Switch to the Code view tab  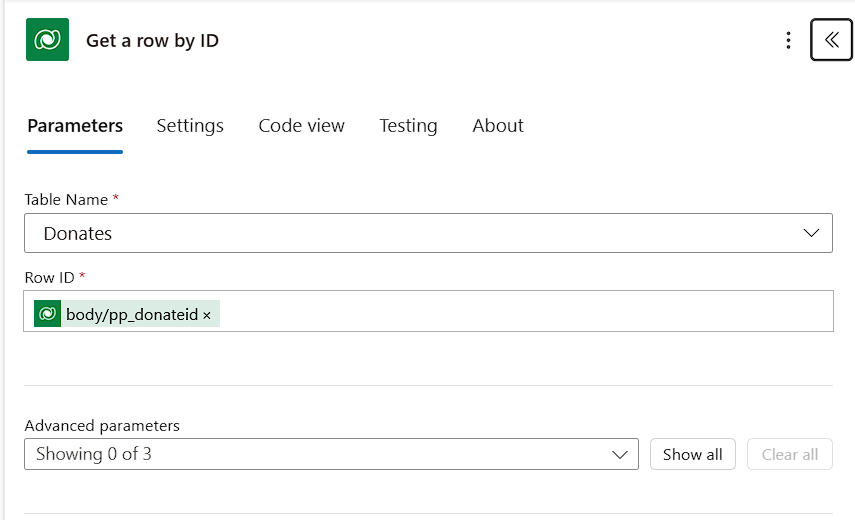click(x=301, y=126)
